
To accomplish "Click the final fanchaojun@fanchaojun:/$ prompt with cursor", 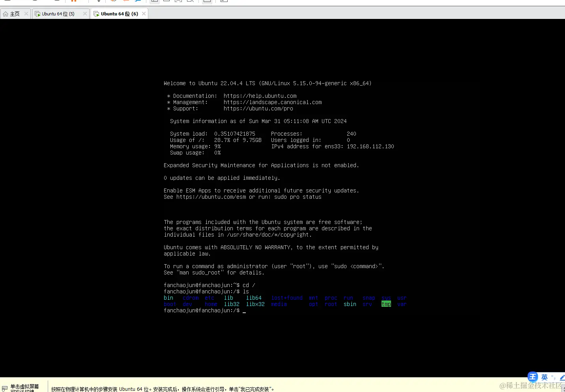I will coord(205,310).
